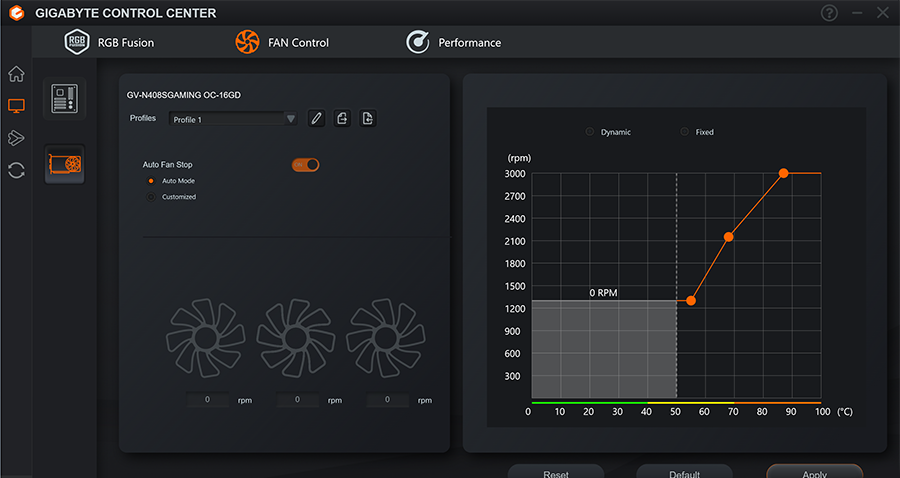The width and height of the screenshot is (900, 478).
Task: Select the motherboard device thumbnail
Action: (x=65, y=99)
